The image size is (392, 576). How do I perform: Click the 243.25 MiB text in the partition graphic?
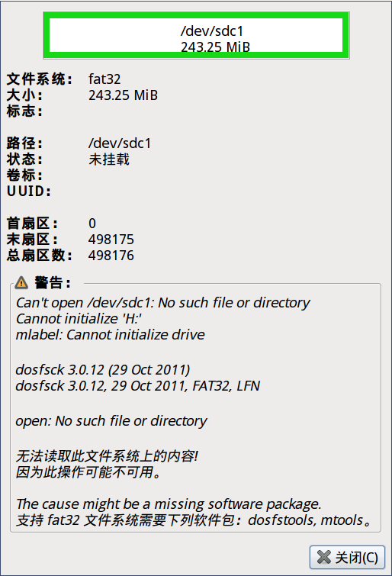click(x=215, y=47)
